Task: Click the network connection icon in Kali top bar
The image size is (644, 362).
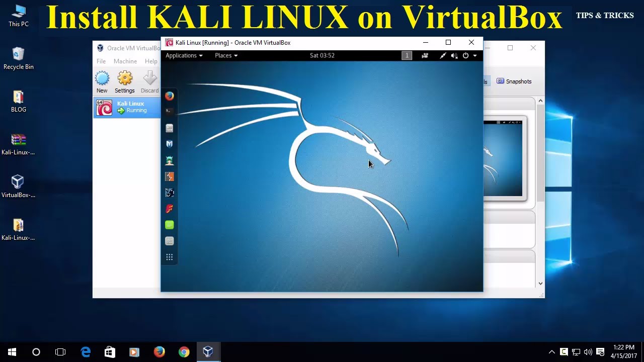Action: tap(443, 55)
